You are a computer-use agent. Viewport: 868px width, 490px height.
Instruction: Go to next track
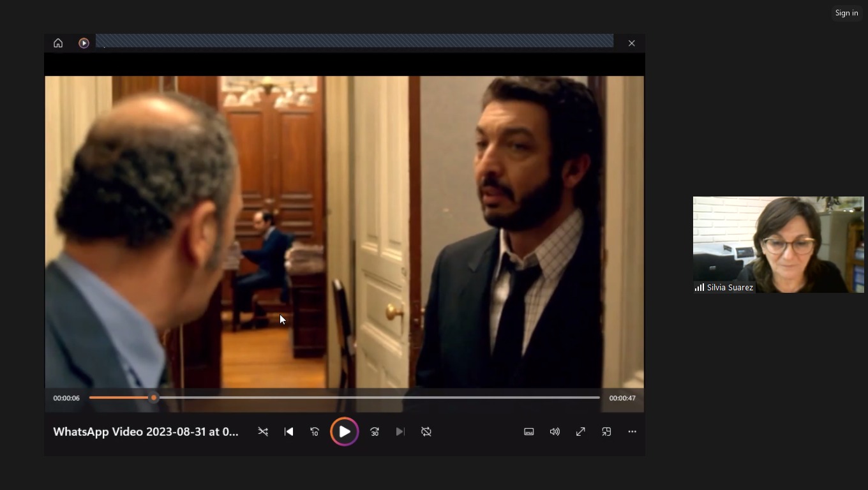(x=400, y=432)
